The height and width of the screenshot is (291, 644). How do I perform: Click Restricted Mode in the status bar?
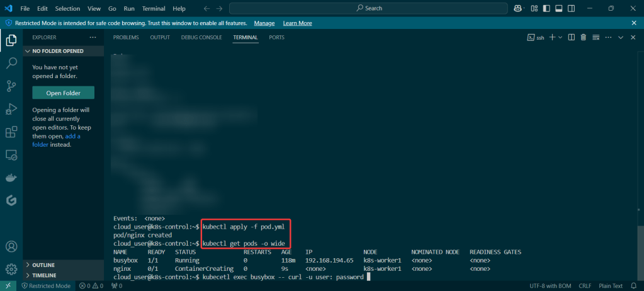[46, 286]
